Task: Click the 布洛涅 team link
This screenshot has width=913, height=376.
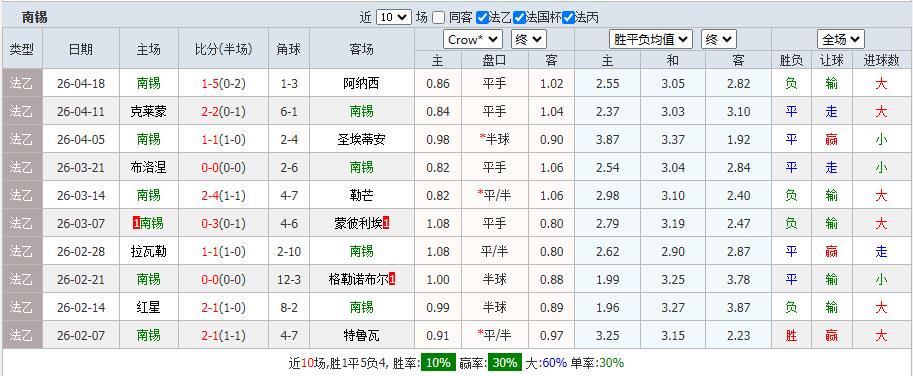Action: pyautogui.click(x=148, y=167)
